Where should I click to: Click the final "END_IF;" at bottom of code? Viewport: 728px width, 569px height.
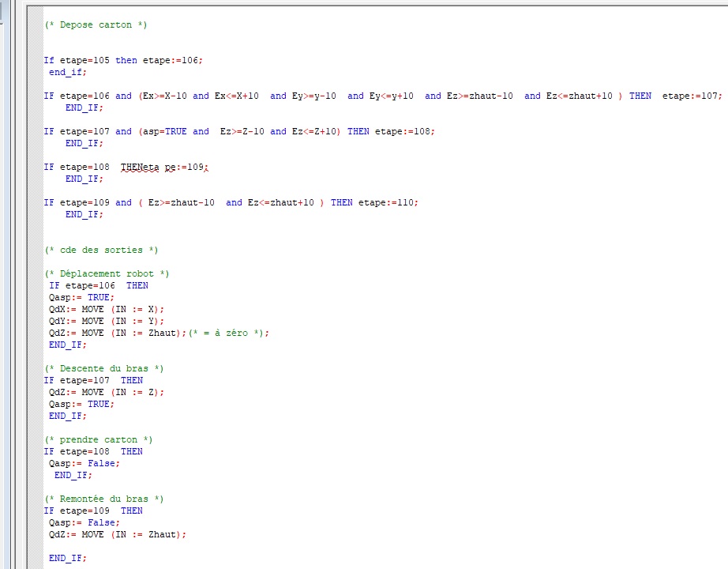coord(68,559)
